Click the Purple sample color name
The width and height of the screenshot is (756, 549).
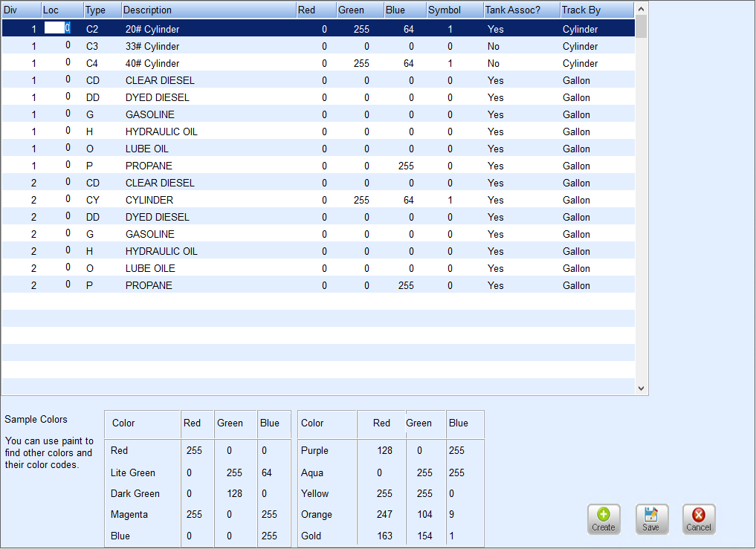314,451
